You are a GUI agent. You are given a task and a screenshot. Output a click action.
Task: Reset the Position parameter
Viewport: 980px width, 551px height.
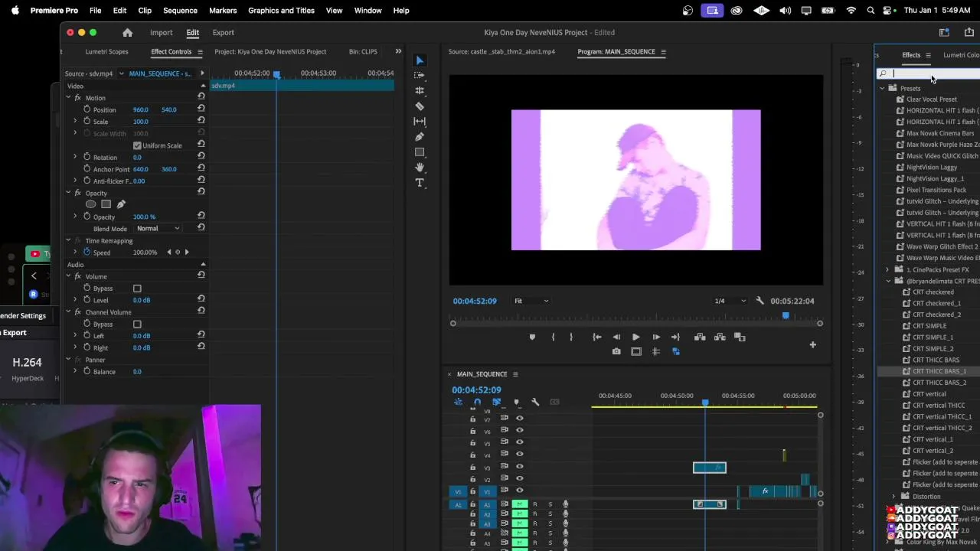201,109
